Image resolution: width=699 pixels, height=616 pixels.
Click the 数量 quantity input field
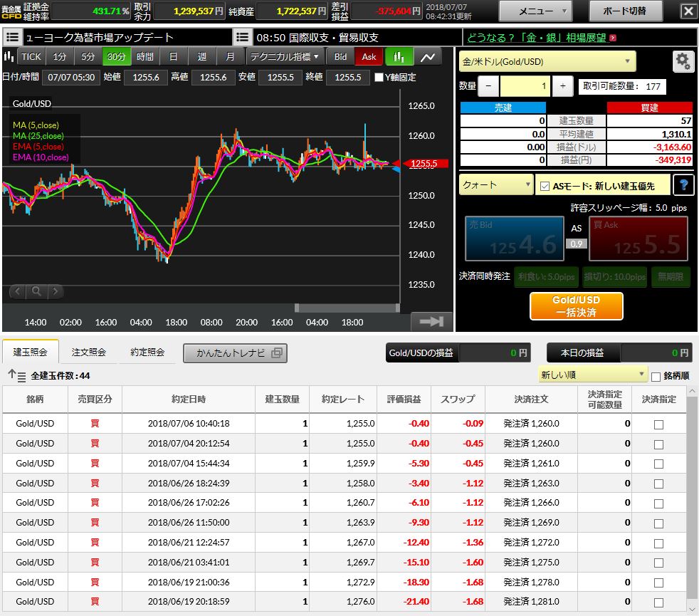(525, 86)
